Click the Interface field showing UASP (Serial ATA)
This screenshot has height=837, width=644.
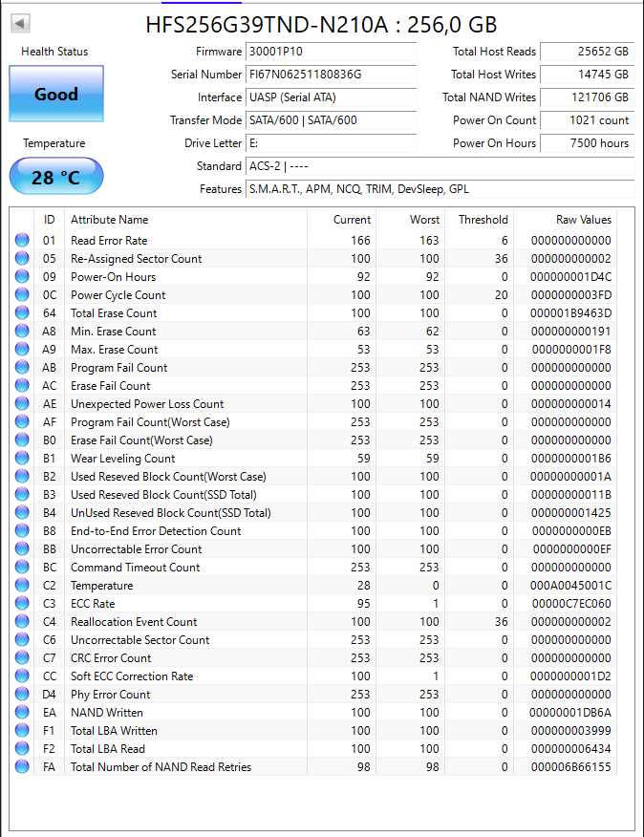pos(332,97)
